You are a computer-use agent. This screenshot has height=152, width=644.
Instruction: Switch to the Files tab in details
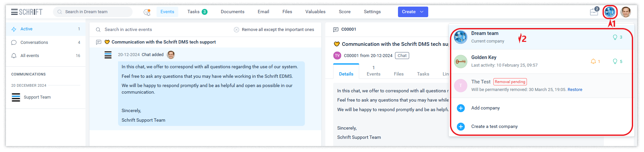click(x=399, y=74)
